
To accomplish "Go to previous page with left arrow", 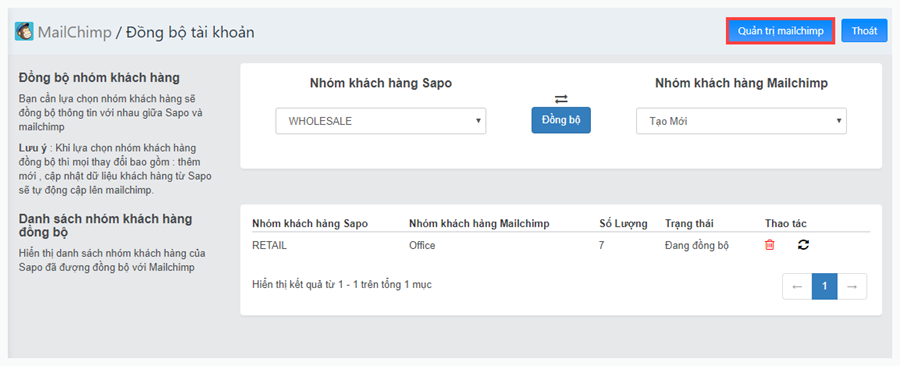I will [797, 286].
